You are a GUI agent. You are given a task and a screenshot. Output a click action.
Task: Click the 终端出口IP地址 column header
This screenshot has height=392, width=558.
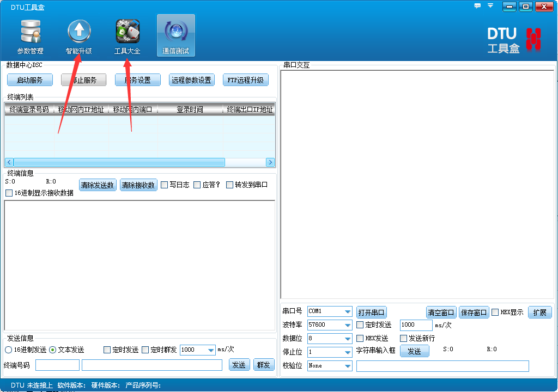pyautogui.click(x=249, y=109)
